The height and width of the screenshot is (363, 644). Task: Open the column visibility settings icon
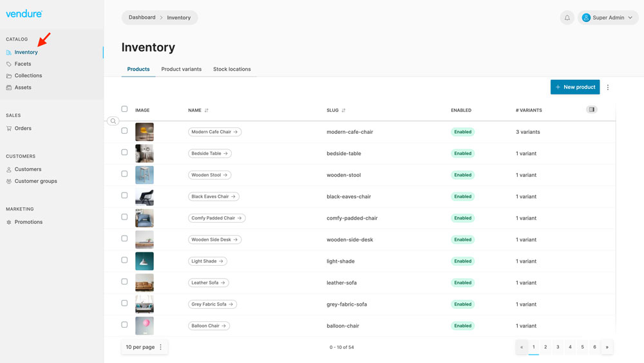[591, 110]
